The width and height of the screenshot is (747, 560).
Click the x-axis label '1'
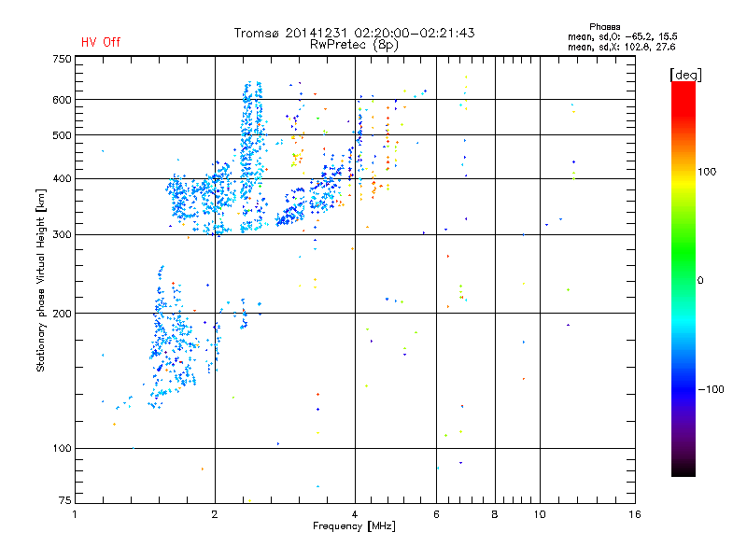click(x=75, y=514)
